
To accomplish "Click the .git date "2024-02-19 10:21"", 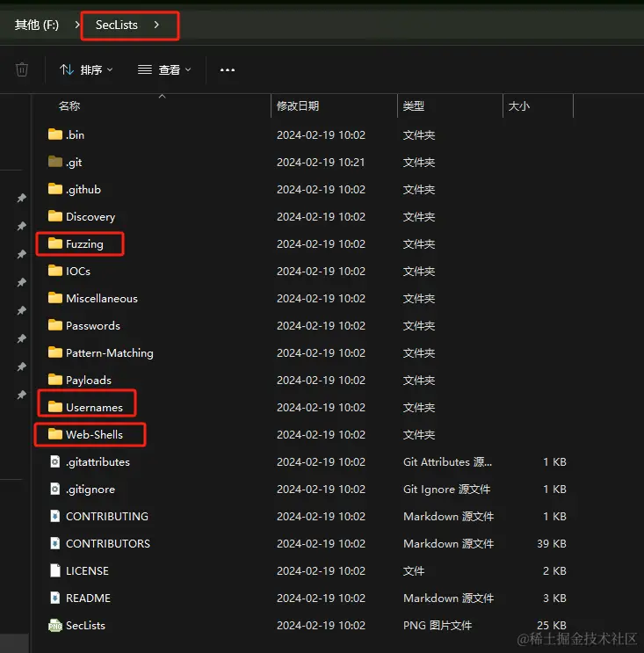I will pyautogui.click(x=321, y=162).
